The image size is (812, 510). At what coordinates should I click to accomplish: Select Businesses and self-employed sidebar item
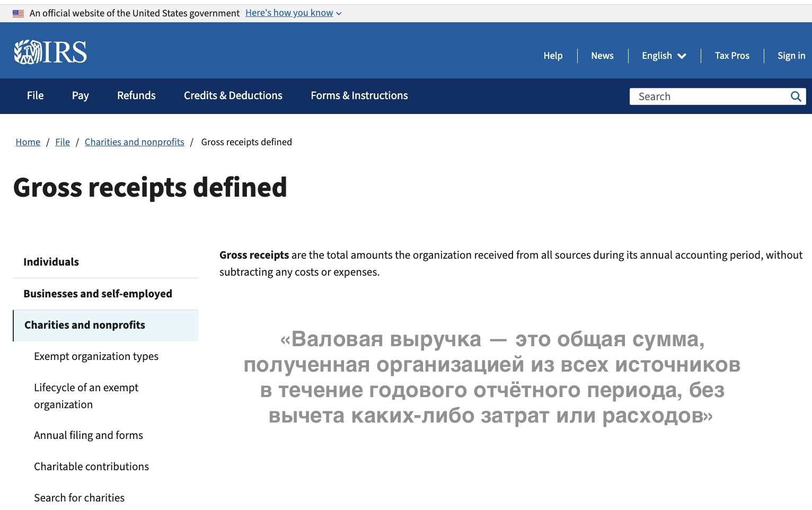coord(105,294)
